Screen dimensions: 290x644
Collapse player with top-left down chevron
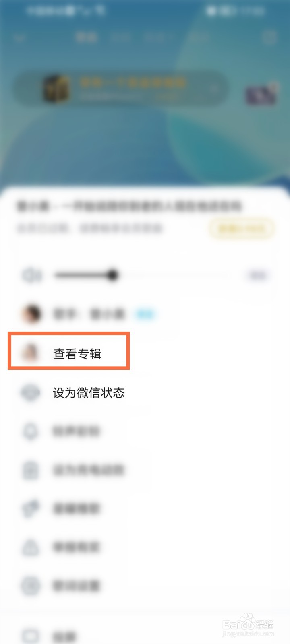(19, 38)
